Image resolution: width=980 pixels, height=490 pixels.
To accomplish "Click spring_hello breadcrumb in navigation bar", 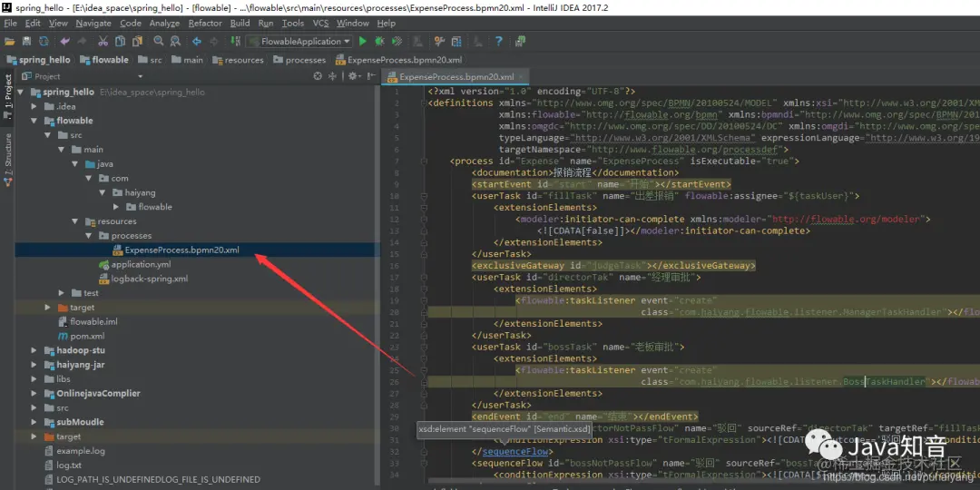I will coord(37,60).
